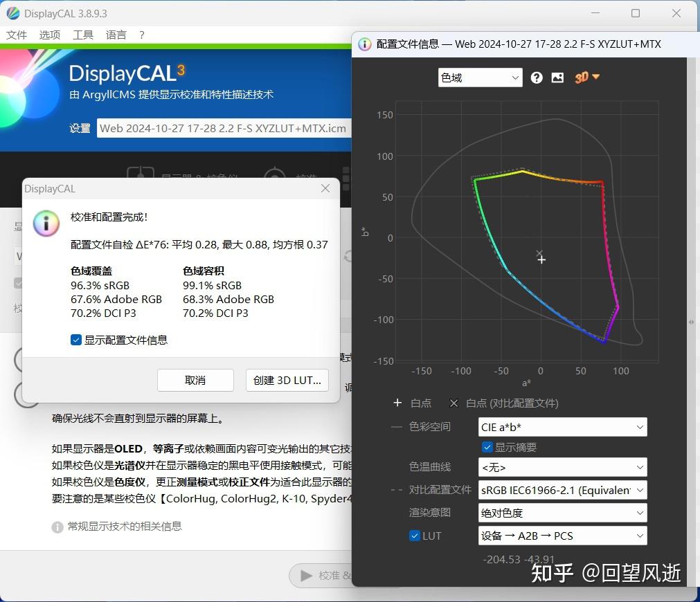Click the help question mark icon in profile info window
Screen dimensions: 700x602
[537, 77]
